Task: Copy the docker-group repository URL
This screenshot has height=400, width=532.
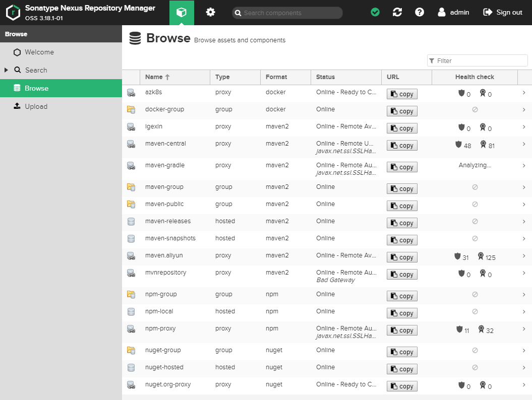Action: 402,111
